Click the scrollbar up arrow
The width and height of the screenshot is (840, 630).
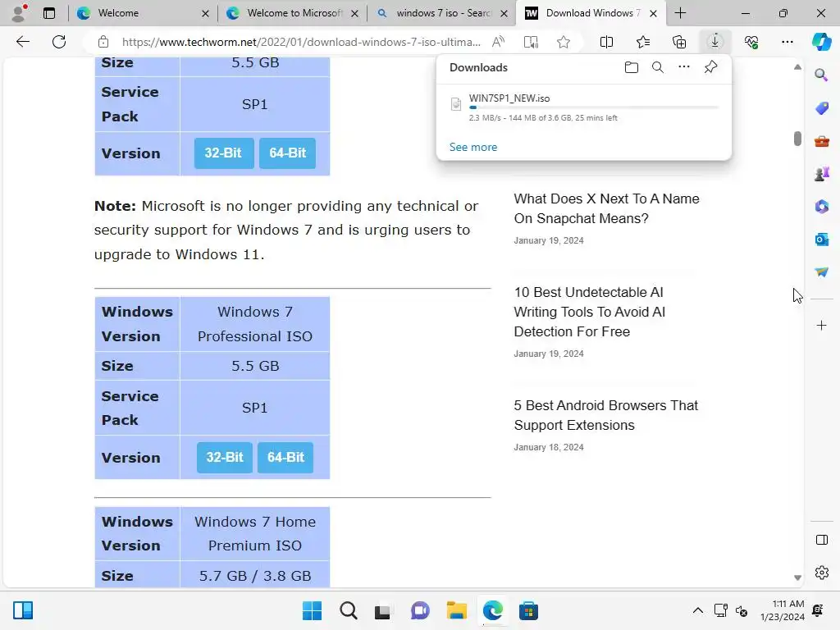click(797, 67)
